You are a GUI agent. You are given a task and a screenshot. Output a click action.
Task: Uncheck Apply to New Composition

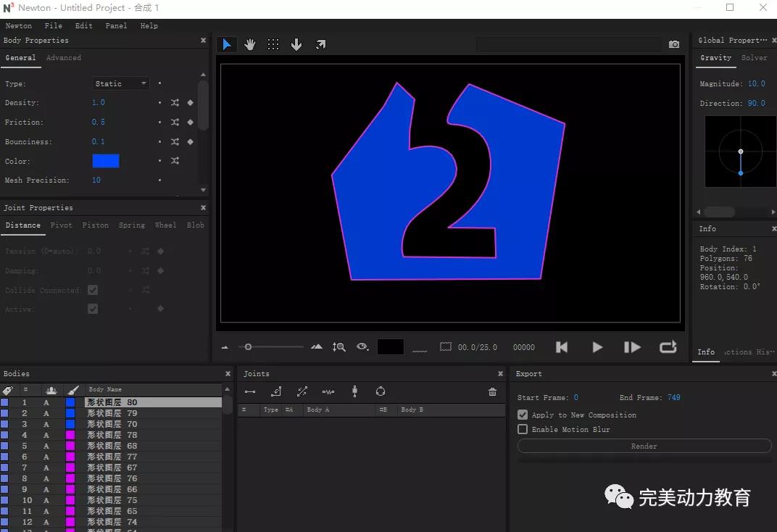click(x=523, y=415)
